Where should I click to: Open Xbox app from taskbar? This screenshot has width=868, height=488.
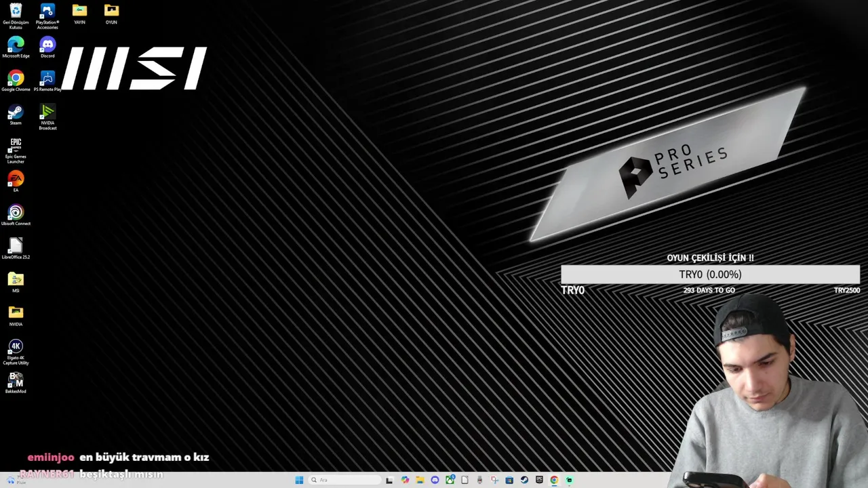pyautogui.click(x=450, y=480)
